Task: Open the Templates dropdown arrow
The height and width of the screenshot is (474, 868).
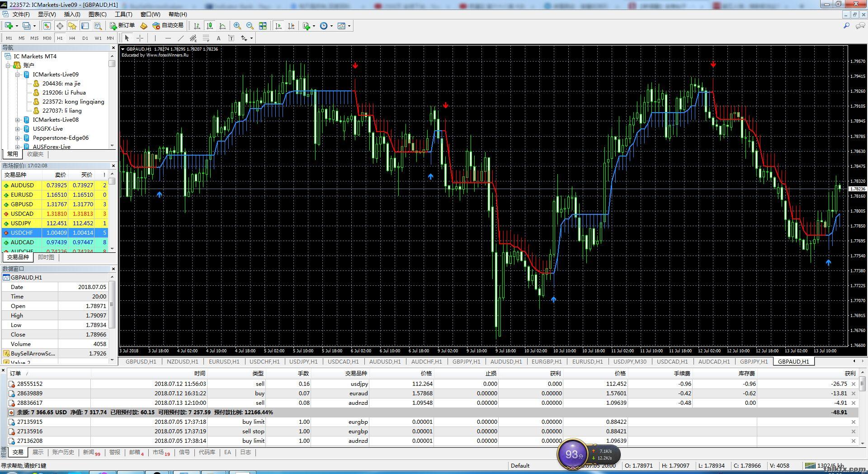Action: (349, 26)
